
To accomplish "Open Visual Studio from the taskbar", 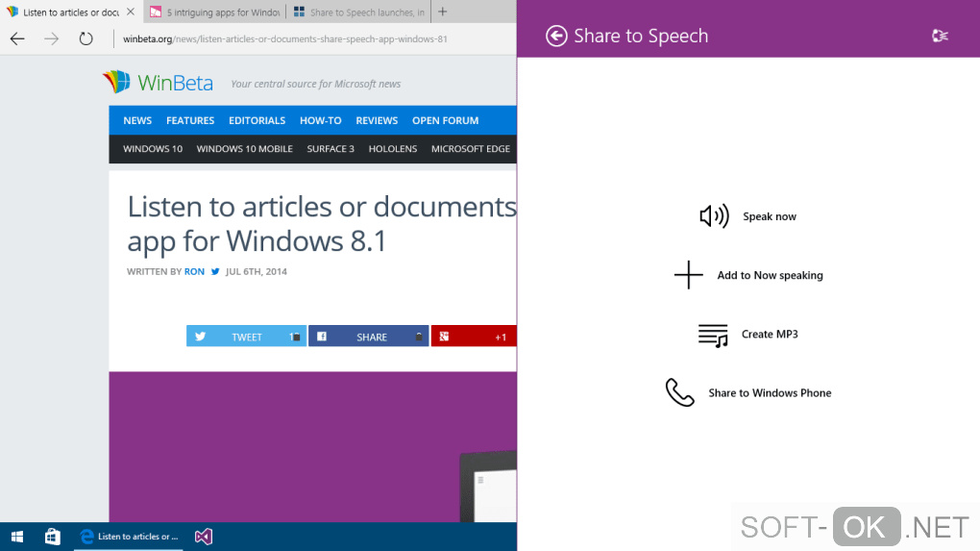I will pos(204,537).
